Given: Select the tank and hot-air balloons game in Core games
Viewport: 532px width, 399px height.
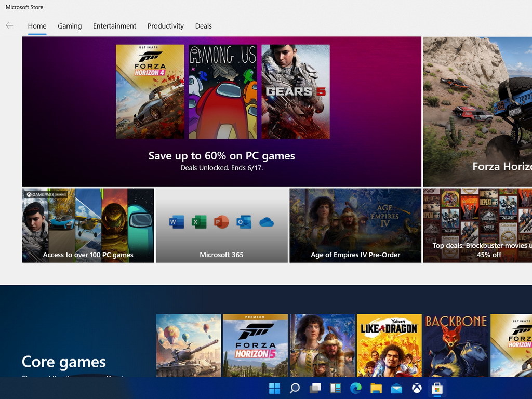Looking at the screenshot, I should [189, 345].
